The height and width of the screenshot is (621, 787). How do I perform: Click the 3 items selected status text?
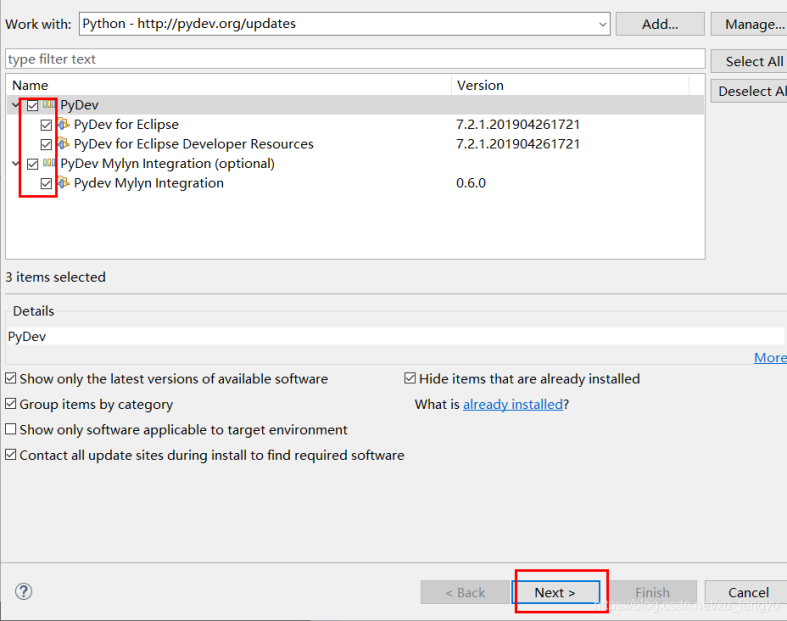tap(55, 277)
